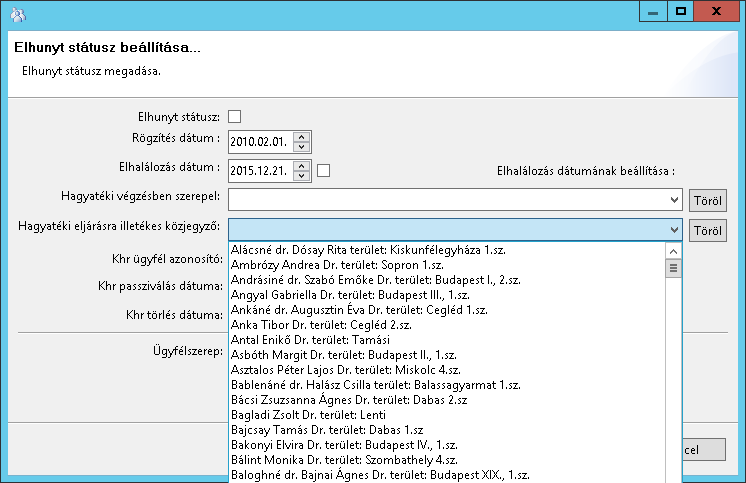Screen dimensions: 746x483
Task: Clear Hagyatéki végzésben szerepel with Töröl
Action: (x=707, y=200)
